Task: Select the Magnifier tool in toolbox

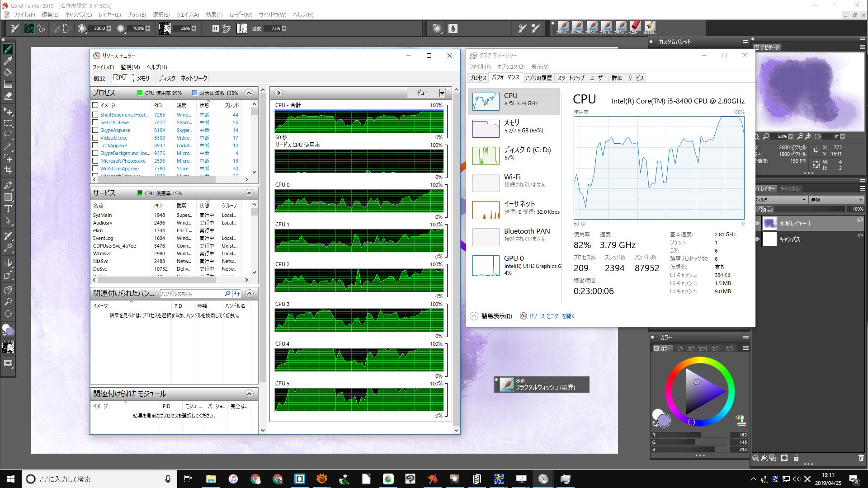Action: [x=8, y=302]
